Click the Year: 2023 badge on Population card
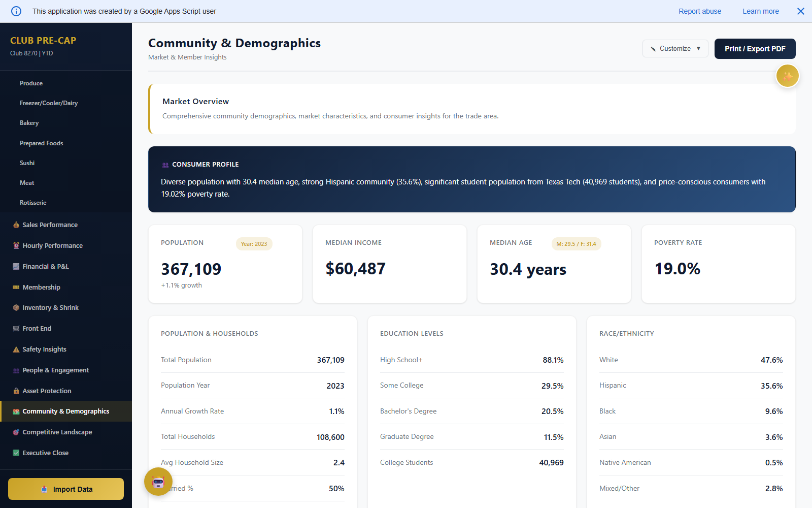 254,243
